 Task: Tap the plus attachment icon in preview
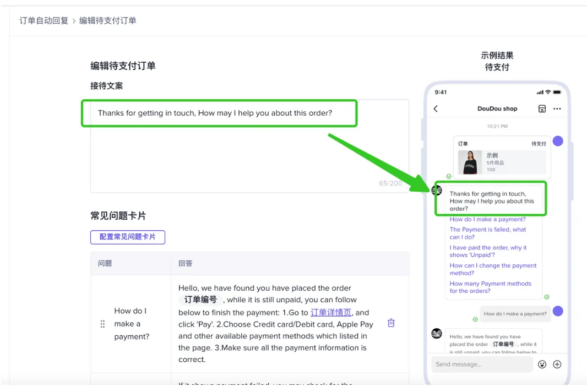[557, 364]
